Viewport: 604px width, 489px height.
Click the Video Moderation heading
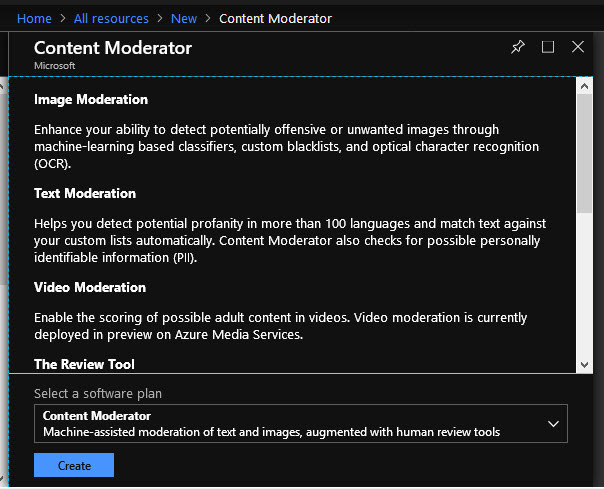click(90, 287)
